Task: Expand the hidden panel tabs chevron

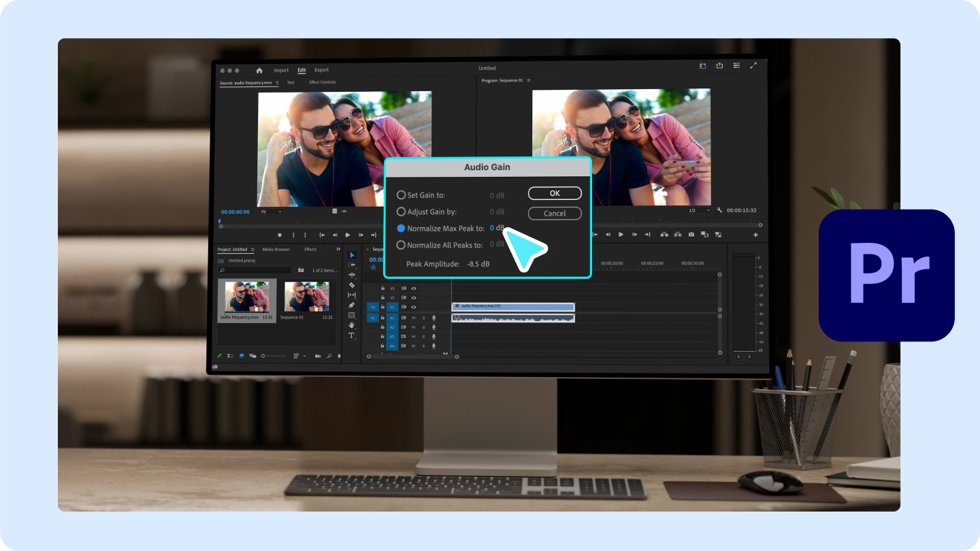Action: [x=338, y=249]
